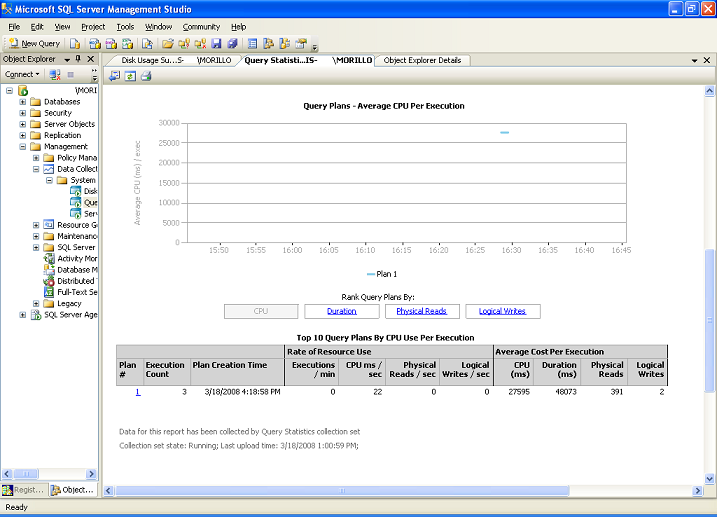
Task: Click the Save All icon
Action: [232, 43]
